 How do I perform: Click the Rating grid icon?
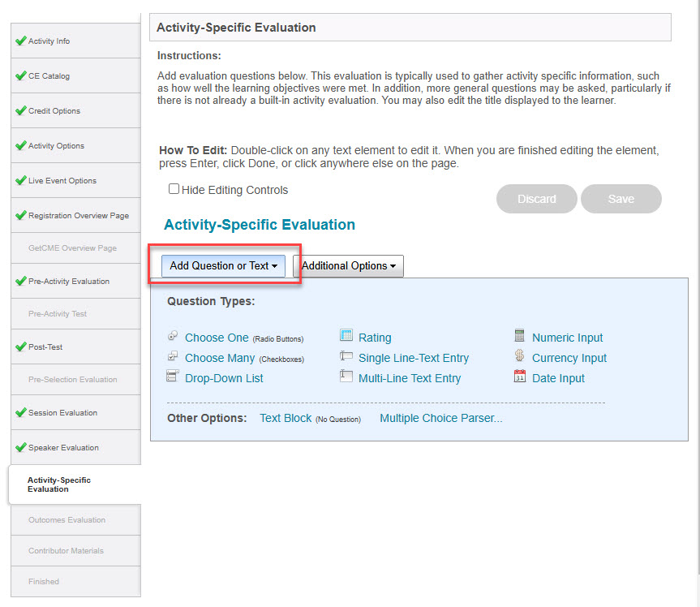click(x=346, y=335)
